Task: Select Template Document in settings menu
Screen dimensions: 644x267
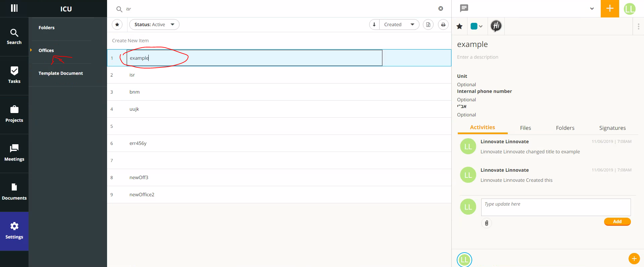Action: click(x=61, y=73)
